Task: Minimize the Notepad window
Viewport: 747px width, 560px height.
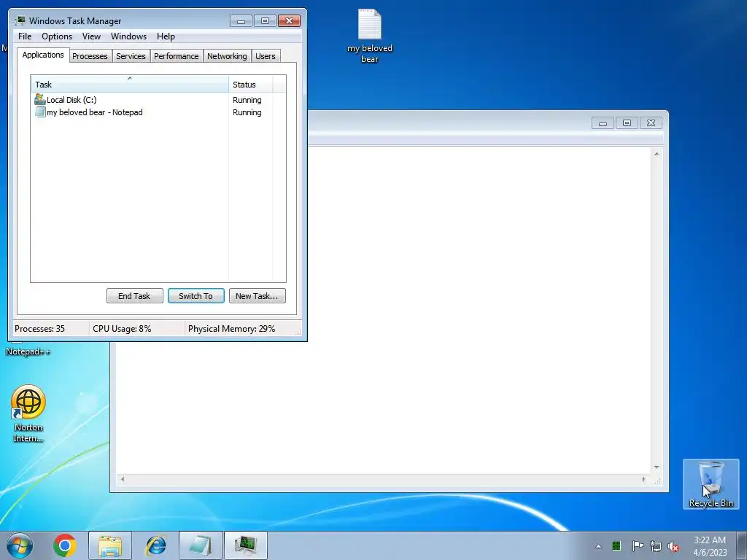Action: click(x=603, y=123)
